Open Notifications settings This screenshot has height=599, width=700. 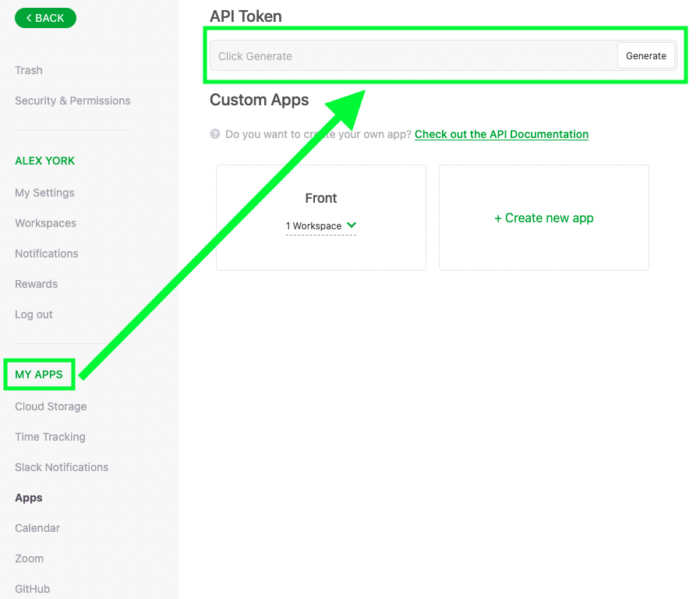46,253
